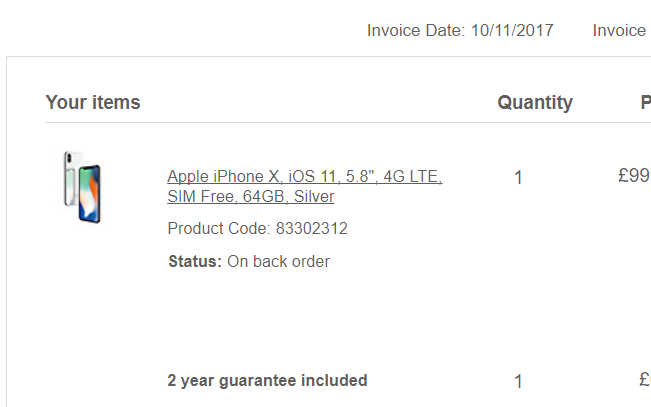Click '2 year guarantee included' text
The height and width of the screenshot is (407, 651).
pyautogui.click(x=267, y=380)
